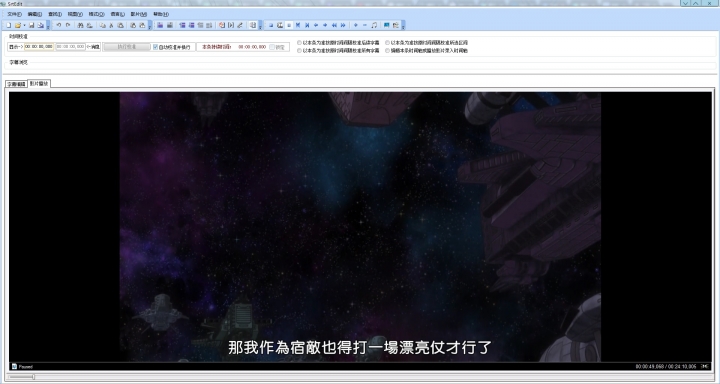Switch to the 影片播放 tab
Image resolution: width=720 pixels, height=384 pixels.
pyautogui.click(x=39, y=84)
